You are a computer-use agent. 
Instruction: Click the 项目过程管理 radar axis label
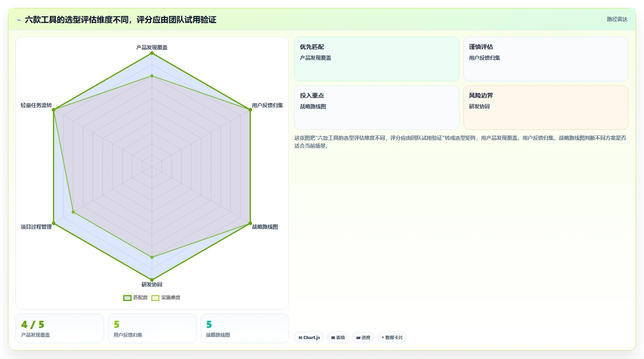coord(36,227)
